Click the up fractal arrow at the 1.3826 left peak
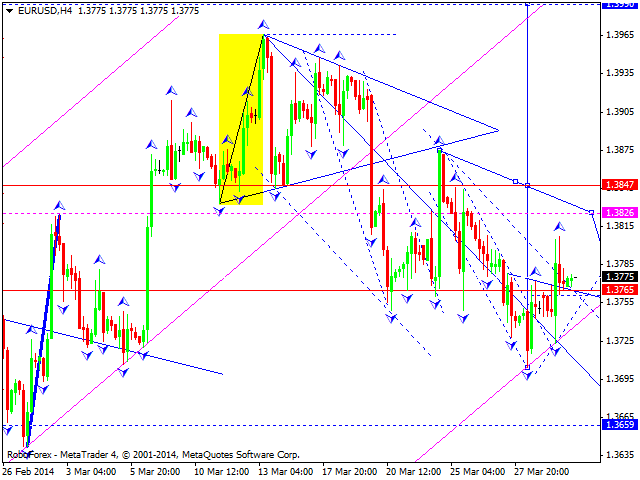The height and width of the screenshot is (480, 640). click(60, 206)
